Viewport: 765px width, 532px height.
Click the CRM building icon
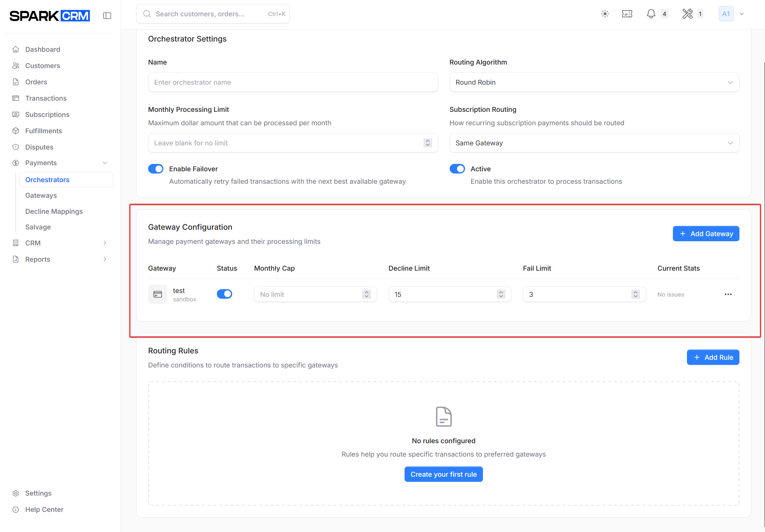tap(16, 243)
